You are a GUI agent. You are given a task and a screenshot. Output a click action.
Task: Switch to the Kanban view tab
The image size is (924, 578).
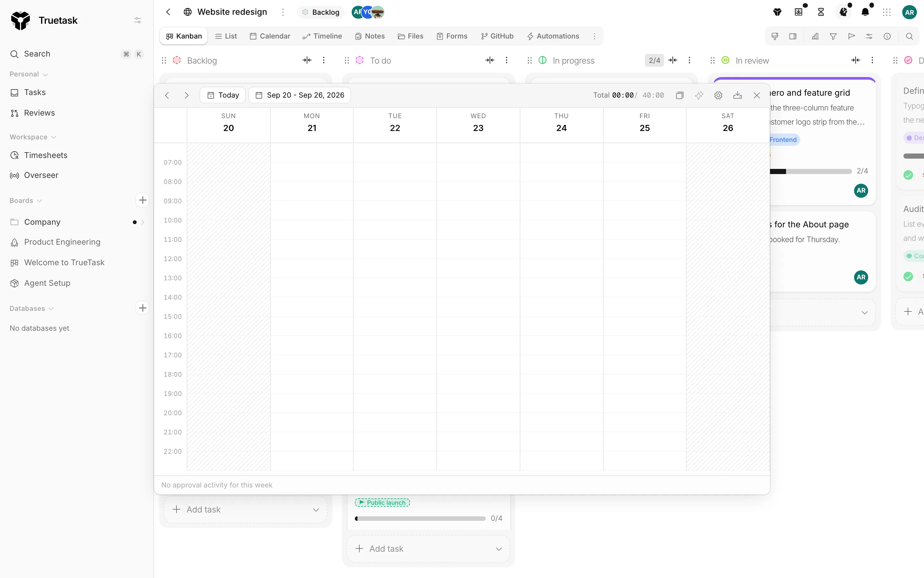[x=184, y=36]
